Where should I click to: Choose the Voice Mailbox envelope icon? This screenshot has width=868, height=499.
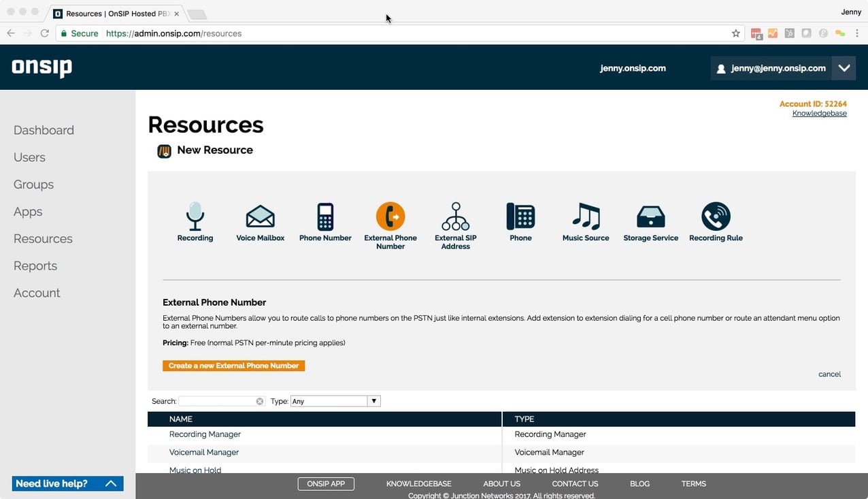[x=260, y=216]
